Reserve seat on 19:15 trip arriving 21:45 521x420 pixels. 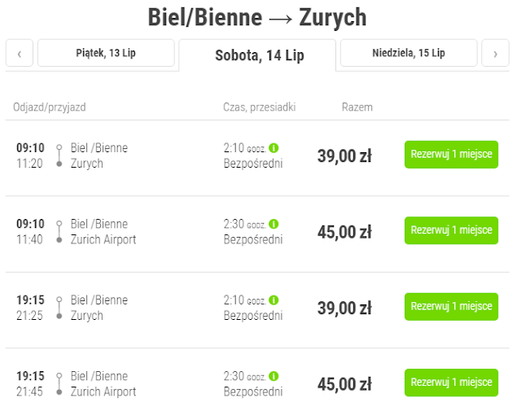[451, 383]
